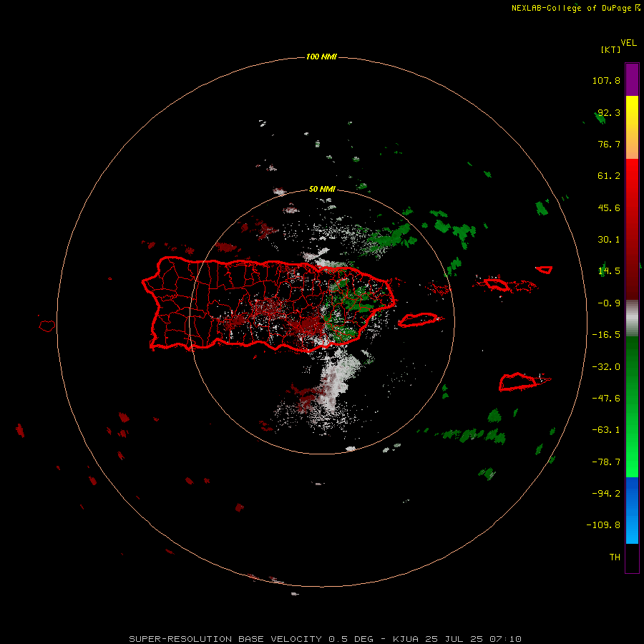
Task: Click the Super-Resolution Base Velocity caption
Action: 325,639
